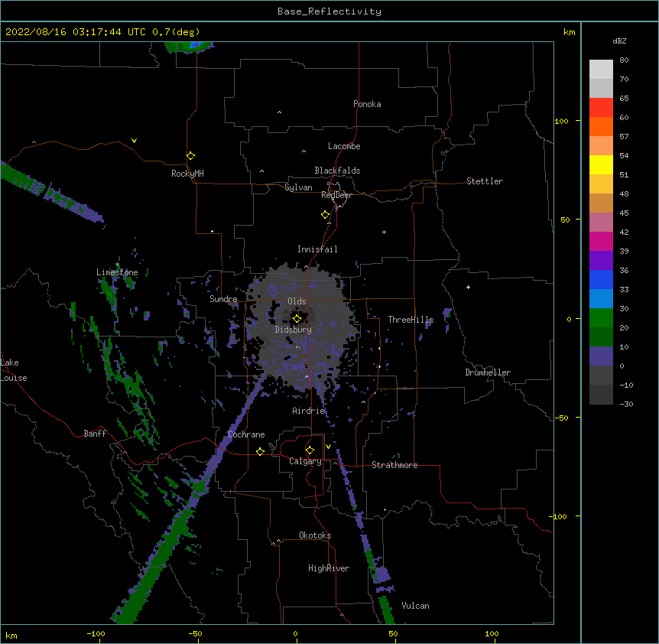
Task: Pick the blue 36-33 dBZ legend band
Action: pyautogui.click(x=601, y=279)
